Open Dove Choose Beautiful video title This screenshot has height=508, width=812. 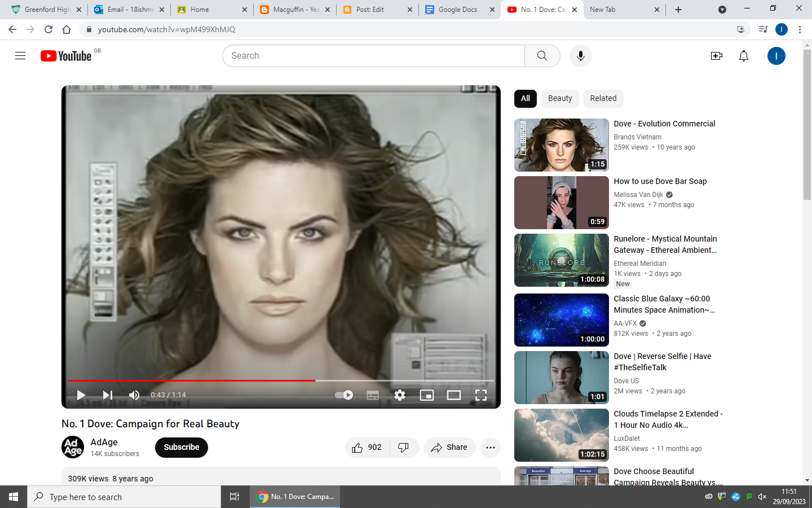pos(668,477)
